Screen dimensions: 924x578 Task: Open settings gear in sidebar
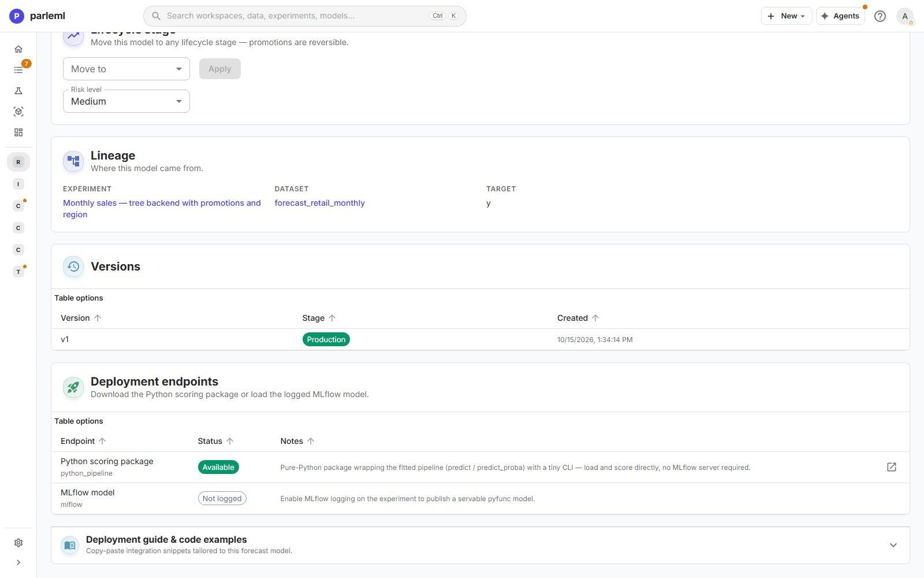tap(18, 543)
